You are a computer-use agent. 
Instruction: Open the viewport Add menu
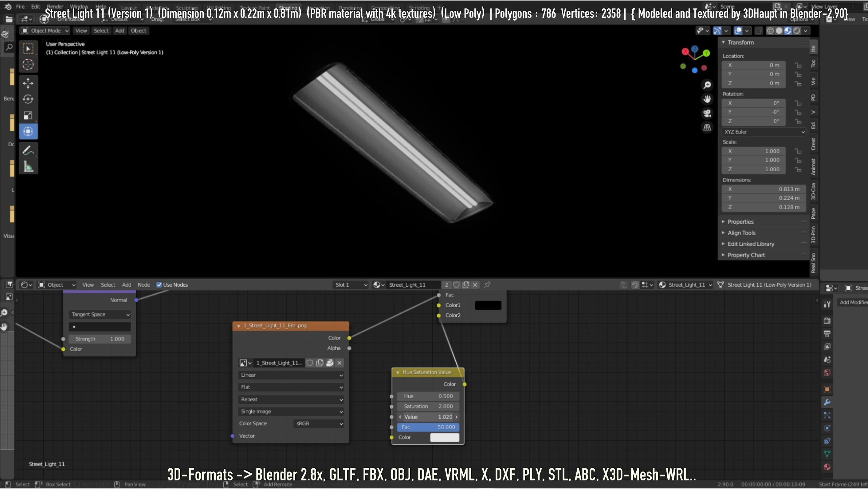click(x=120, y=31)
